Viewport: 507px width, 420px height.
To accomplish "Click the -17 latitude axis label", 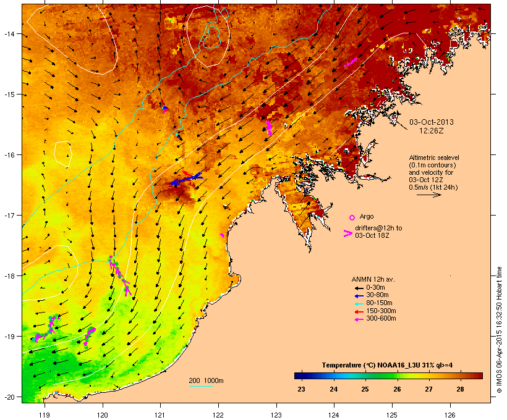I will coord(9,215).
